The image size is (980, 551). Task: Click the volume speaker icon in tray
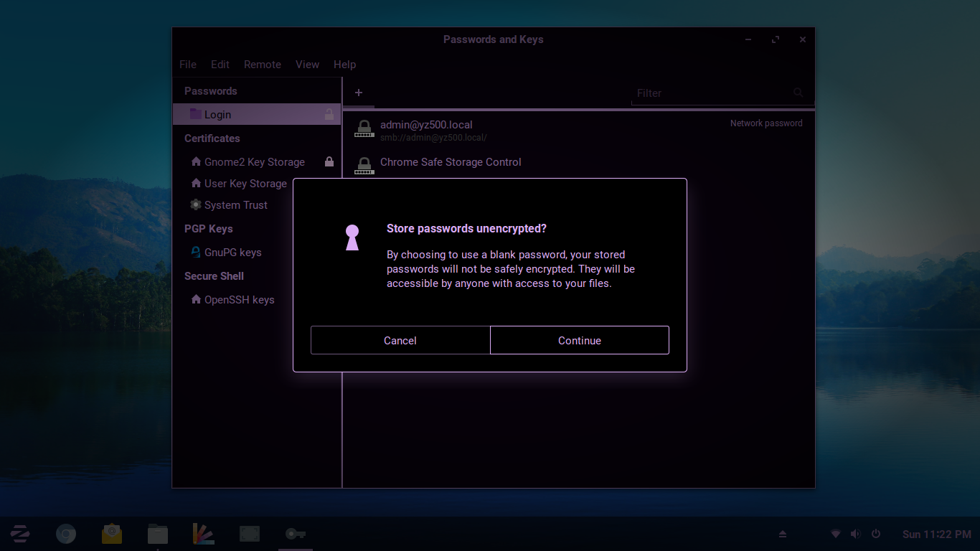[x=855, y=534]
